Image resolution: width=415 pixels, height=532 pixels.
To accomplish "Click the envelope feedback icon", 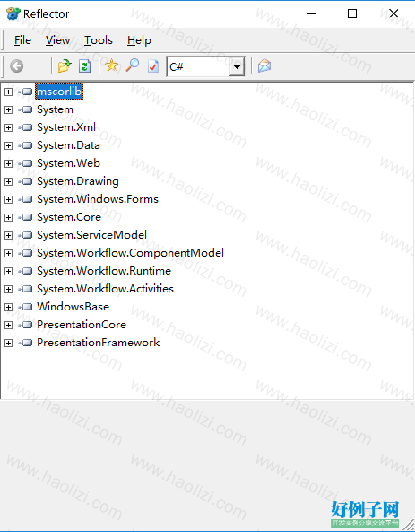I will 264,66.
